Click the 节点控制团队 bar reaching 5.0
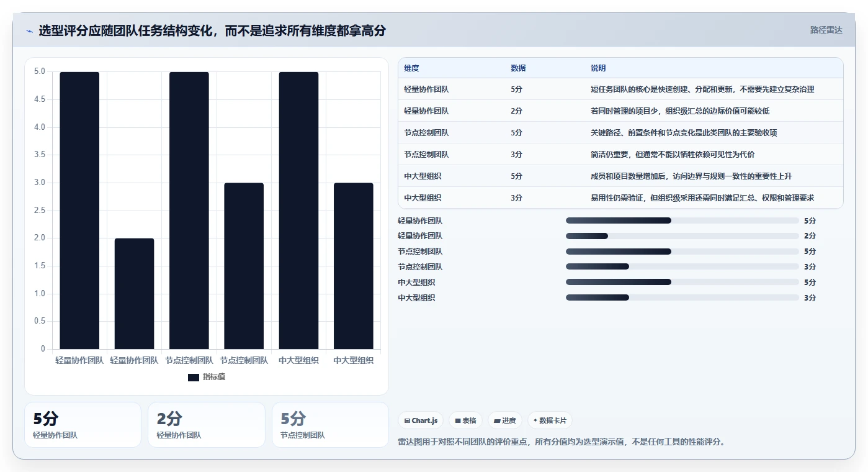This screenshot has width=868, height=472. (189, 211)
